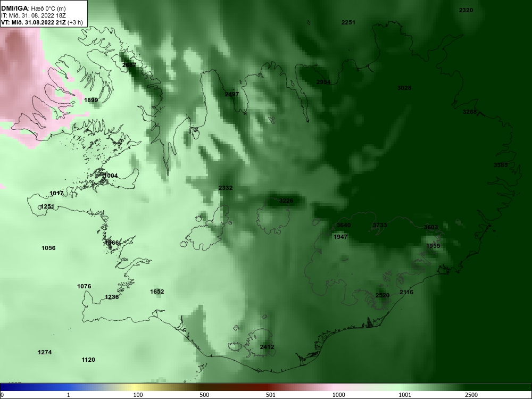Click the map value 1076

84,286
